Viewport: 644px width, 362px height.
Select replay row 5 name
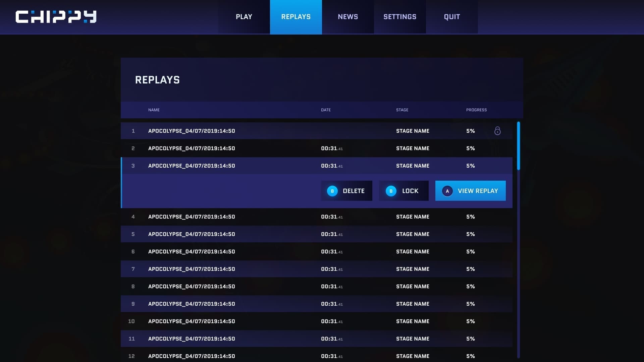[x=192, y=234]
